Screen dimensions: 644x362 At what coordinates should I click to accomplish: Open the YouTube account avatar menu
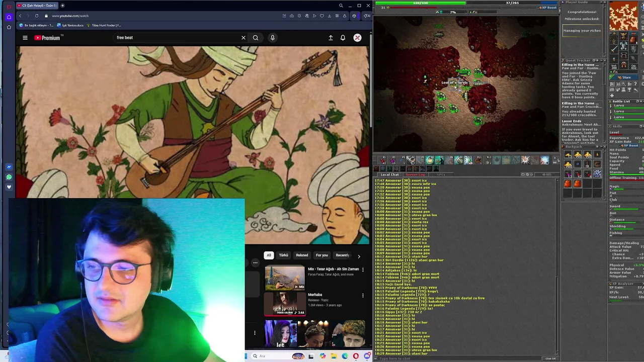pyautogui.click(x=357, y=38)
